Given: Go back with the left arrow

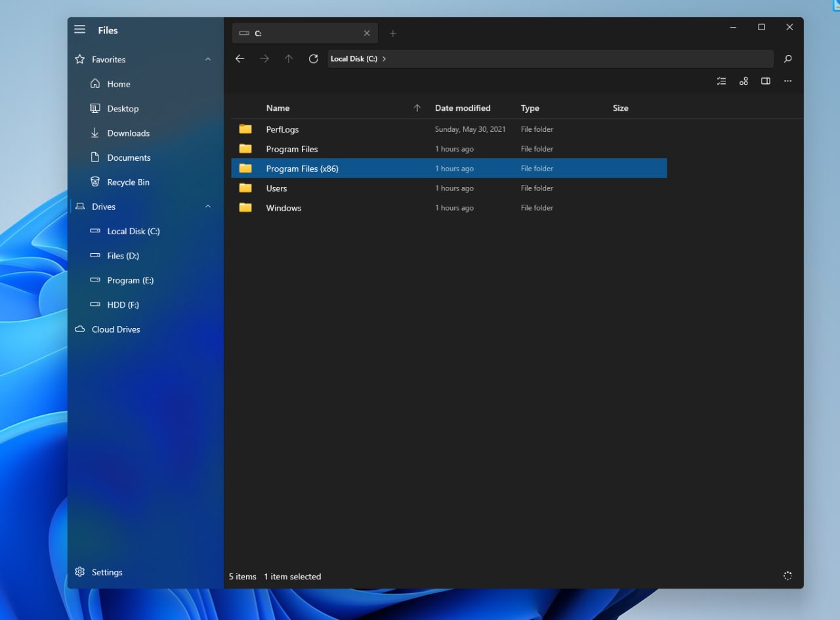Looking at the screenshot, I should tap(240, 59).
